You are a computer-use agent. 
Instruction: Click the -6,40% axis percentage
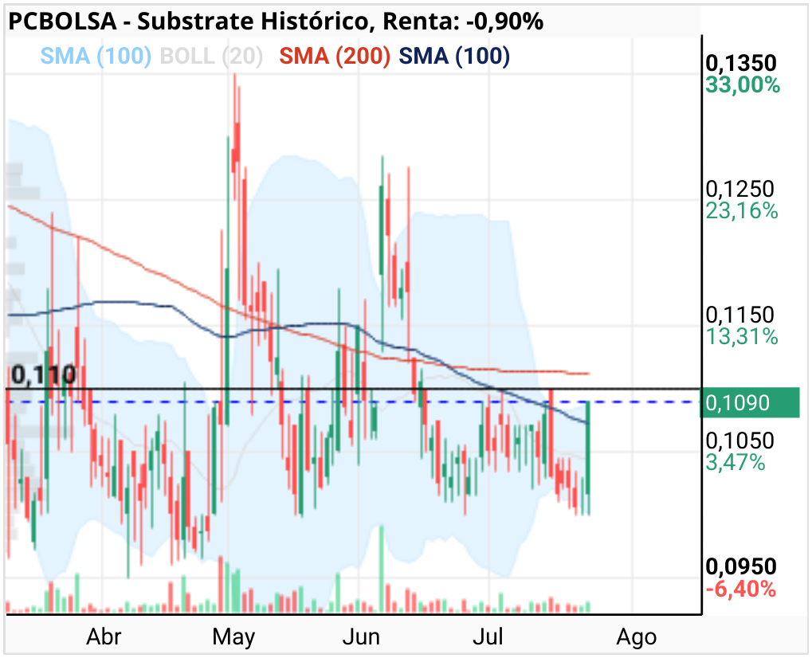click(x=741, y=589)
